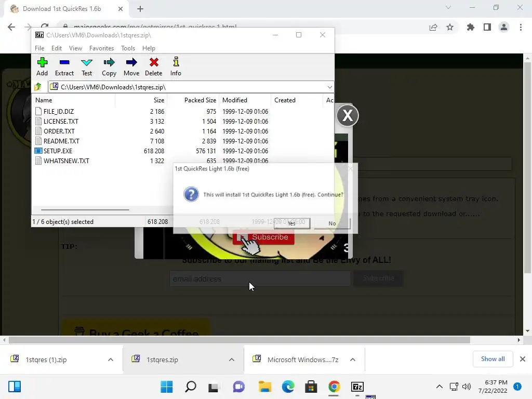Open the Windows Start menu
The image size is (532, 399).
pyautogui.click(x=167, y=387)
